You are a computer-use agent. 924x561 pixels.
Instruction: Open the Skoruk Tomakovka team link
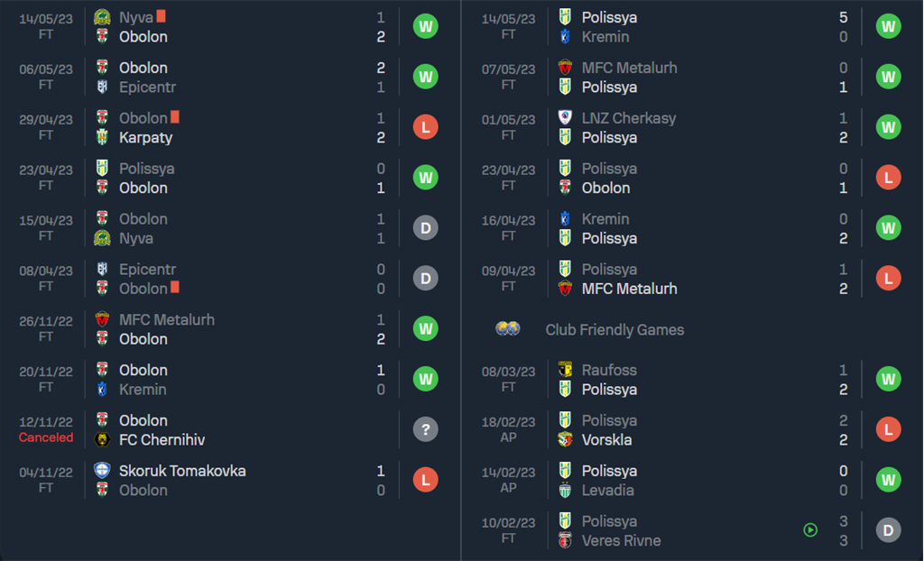tap(182, 471)
